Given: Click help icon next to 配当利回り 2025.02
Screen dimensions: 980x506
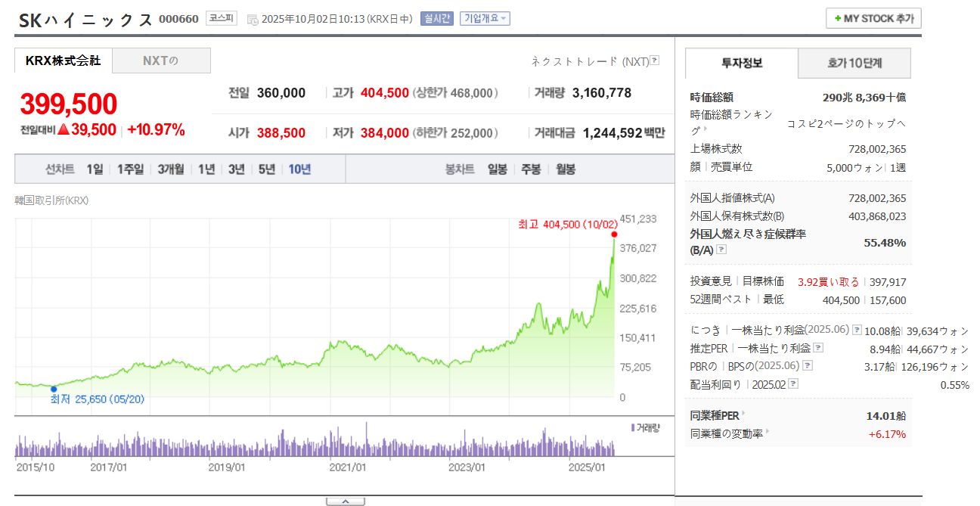Looking at the screenshot, I should click(792, 384).
